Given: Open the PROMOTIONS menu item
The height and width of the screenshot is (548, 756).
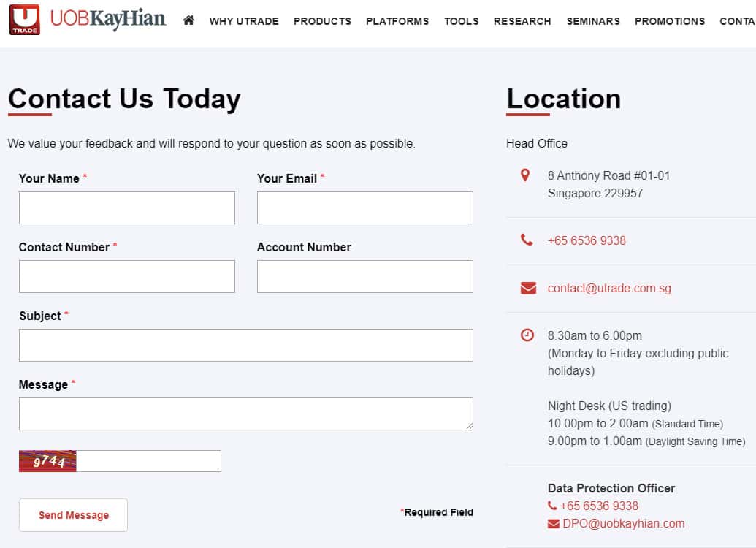Looking at the screenshot, I should (x=670, y=21).
